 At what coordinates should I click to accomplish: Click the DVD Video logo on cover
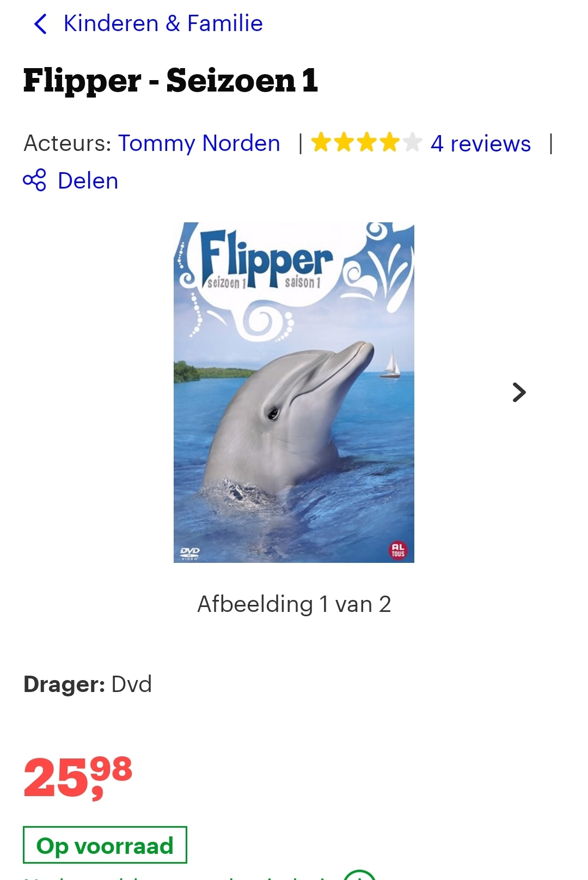coord(190,554)
